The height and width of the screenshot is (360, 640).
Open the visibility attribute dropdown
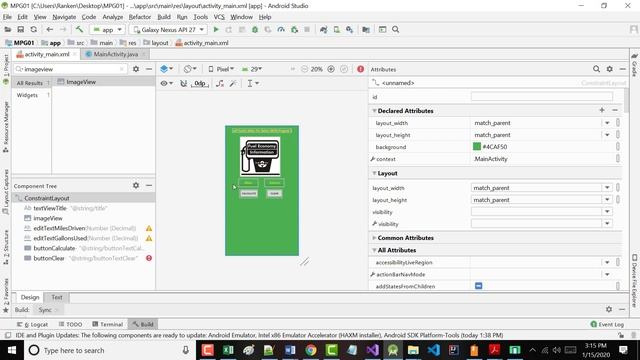pyautogui.click(x=607, y=212)
